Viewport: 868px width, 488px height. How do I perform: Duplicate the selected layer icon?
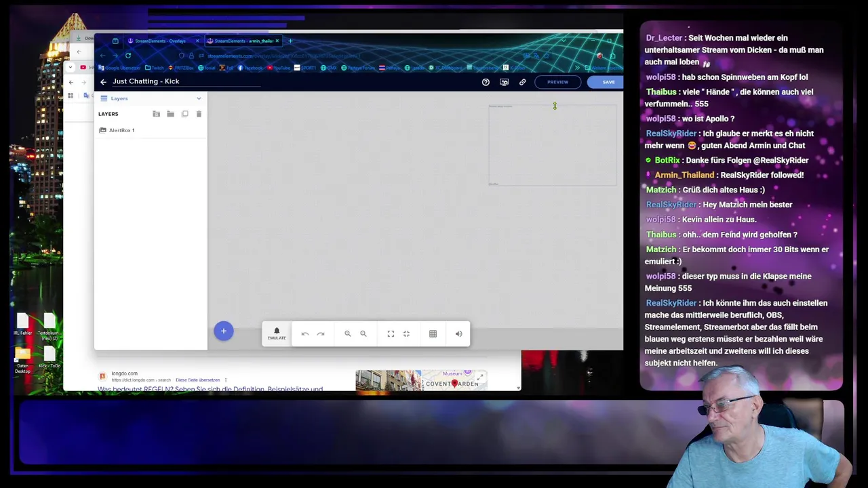point(184,114)
